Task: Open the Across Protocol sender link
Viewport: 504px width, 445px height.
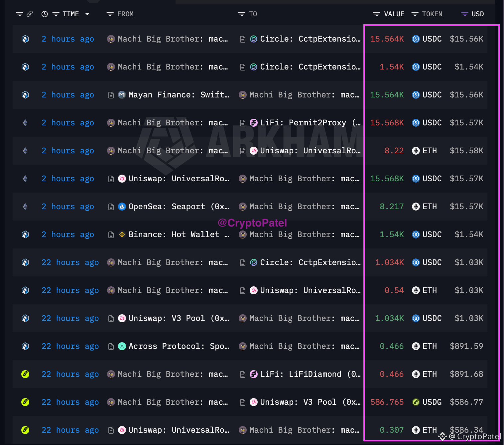Action: pyautogui.click(x=179, y=346)
